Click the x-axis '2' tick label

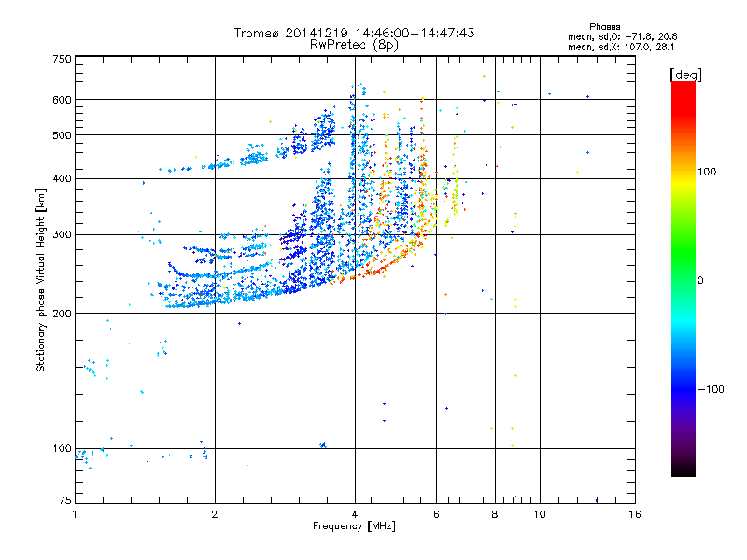point(215,514)
